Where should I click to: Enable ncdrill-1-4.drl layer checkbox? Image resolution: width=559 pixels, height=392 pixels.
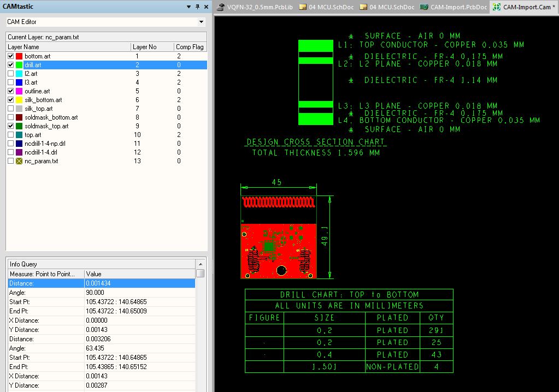[x=11, y=152]
